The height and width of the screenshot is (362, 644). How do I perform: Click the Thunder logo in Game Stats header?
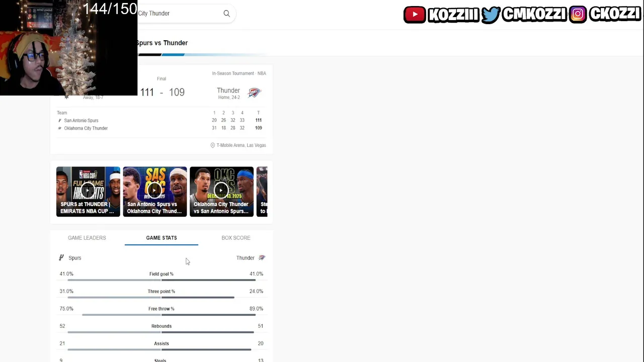coord(262,257)
